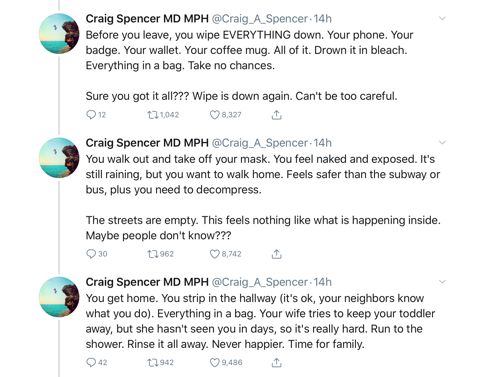
Task: Open the first tweet's chevron options menu
Action: tap(442, 18)
